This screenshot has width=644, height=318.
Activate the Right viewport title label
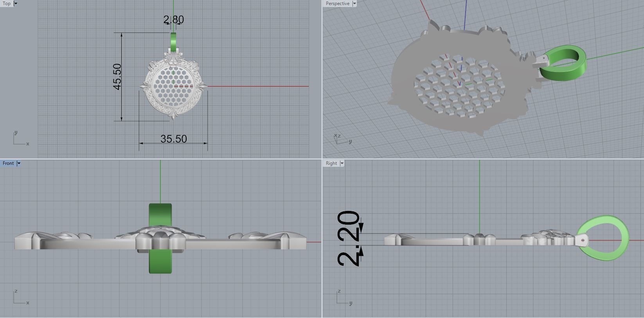tap(331, 163)
